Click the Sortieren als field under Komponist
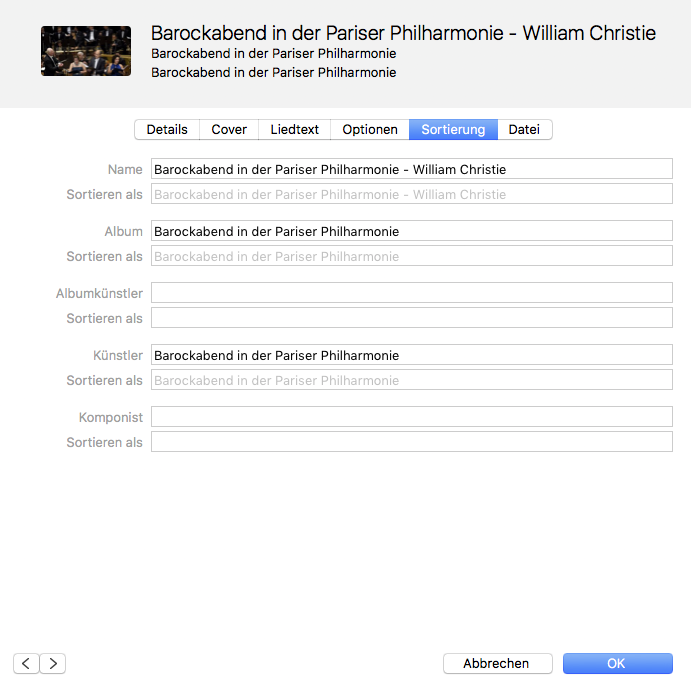Screen dimensions: 691x688 [x=411, y=442]
